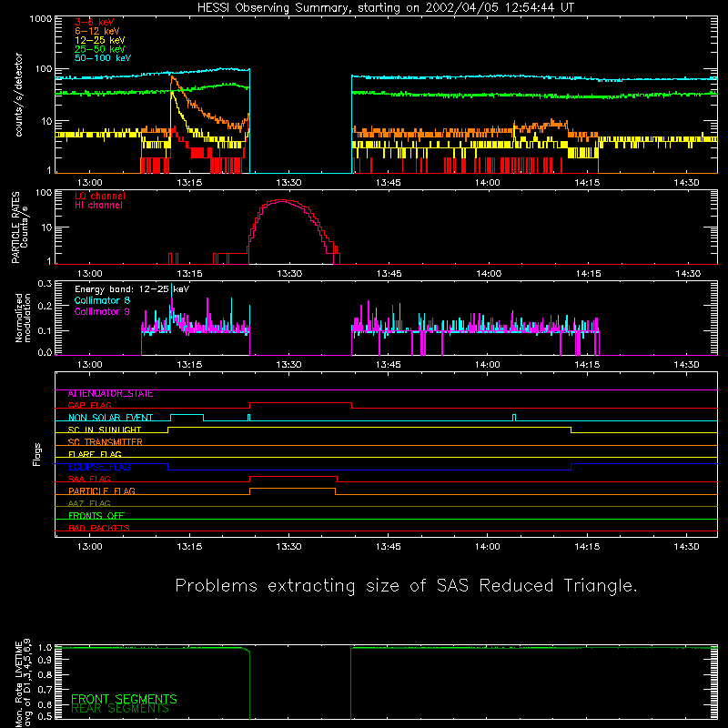
Task: Click the PARTICLE_FLAG label
Action: (x=102, y=491)
